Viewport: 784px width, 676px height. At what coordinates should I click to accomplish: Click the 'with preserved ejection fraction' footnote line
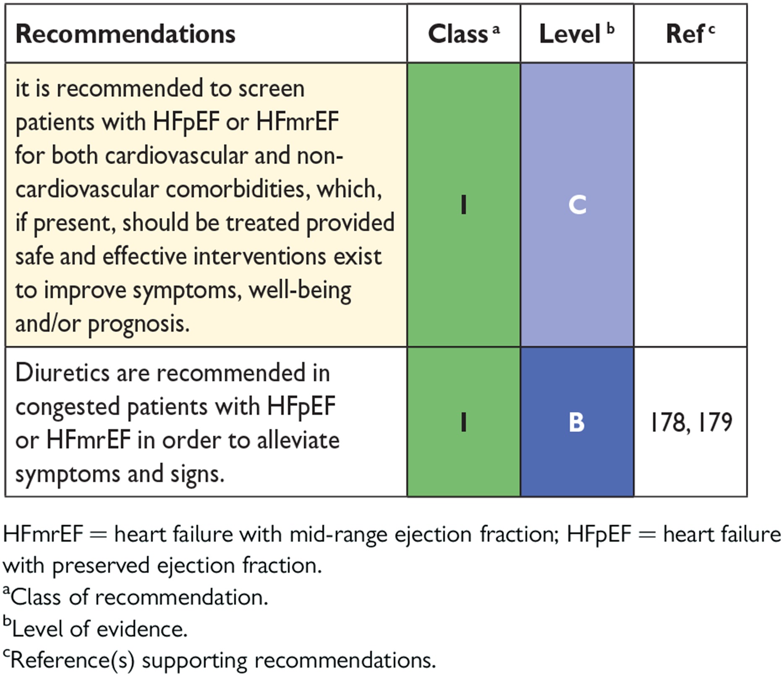tap(162, 566)
